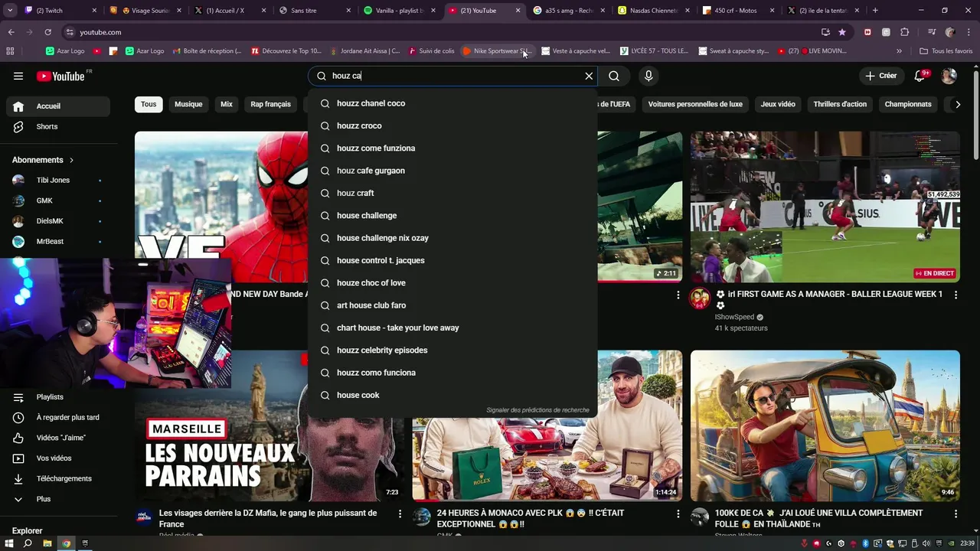This screenshot has width=980, height=551.
Task: Open MrBeast channel subscription
Action: [x=58, y=241]
